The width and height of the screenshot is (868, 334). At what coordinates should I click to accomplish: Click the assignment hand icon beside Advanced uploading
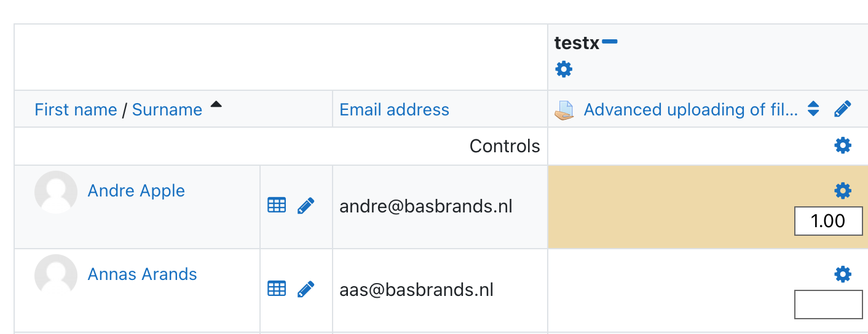coord(564,111)
